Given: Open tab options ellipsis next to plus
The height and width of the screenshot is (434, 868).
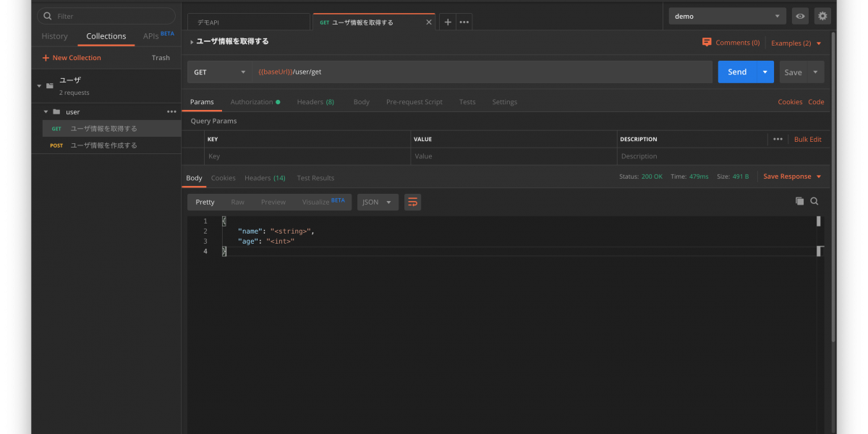Looking at the screenshot, I should click(464, 22).
